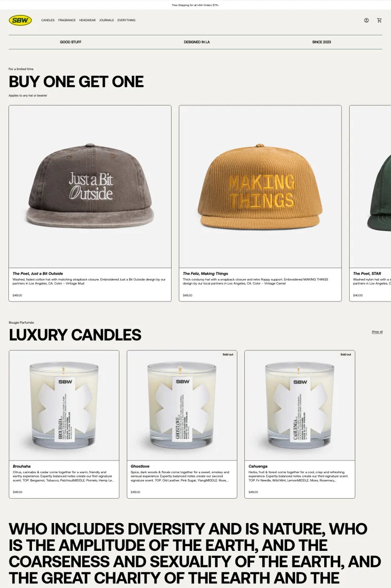The height and width of the screenshot is (588, 391).
Task: Open The Poet, Just a Bit Outside title
Action: [x=38, y=273]
